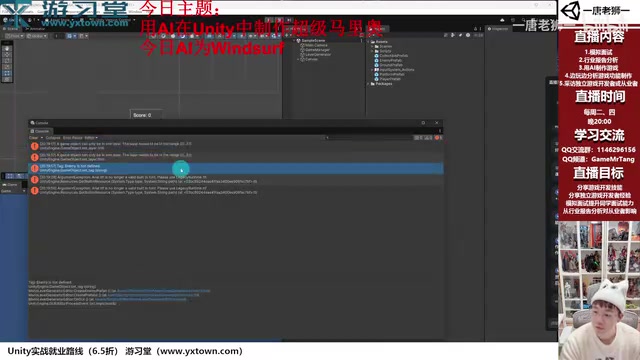Click the Clear button in Console
The width and height of the screenshot is (640, 360).
pyautogui.click(x=33, y=138)
